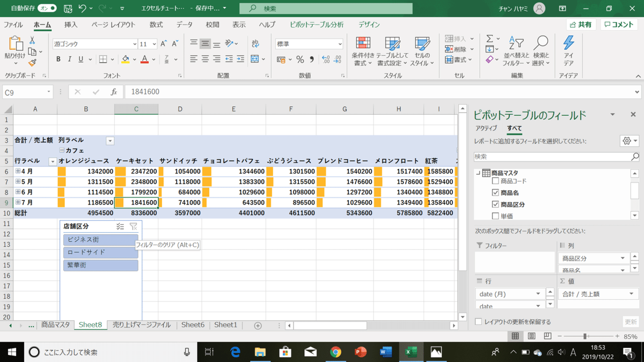Open Conditional Formatting icon
The height and width of the screenshot is (362, 644).
click(x=363, y=44)
